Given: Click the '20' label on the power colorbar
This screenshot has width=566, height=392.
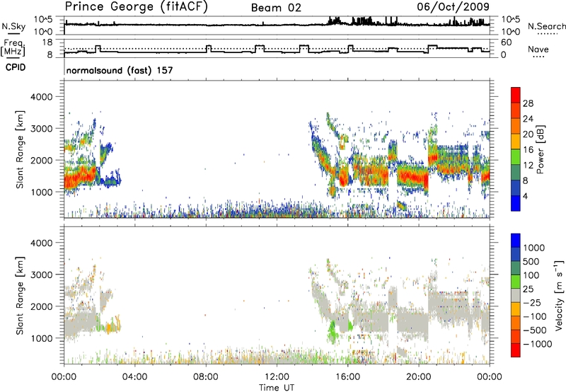Looking at the screenshot, I should click(528, 134).
